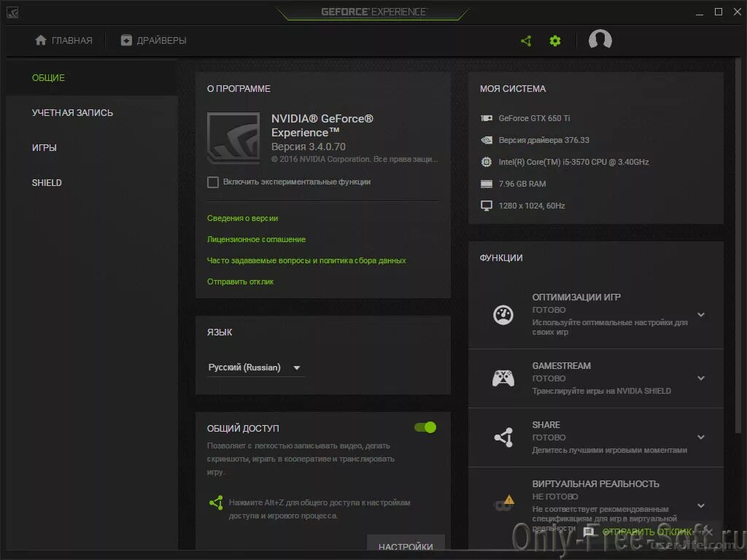Click the virtual reality warning icon
Screen dimensions: 747x560
tap(505, 502)
